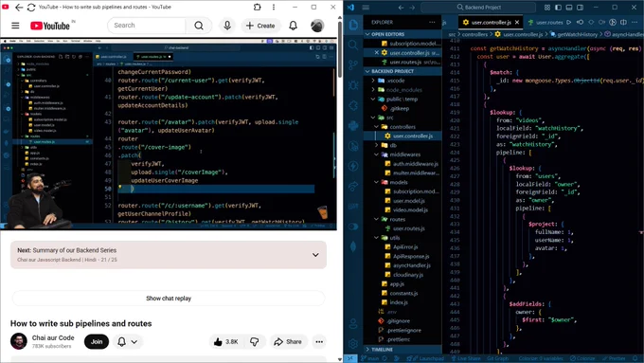This screenshot has width=644, height=363.
Task: Open VS Code Manage gear icon
Action: tap(353, 344)
